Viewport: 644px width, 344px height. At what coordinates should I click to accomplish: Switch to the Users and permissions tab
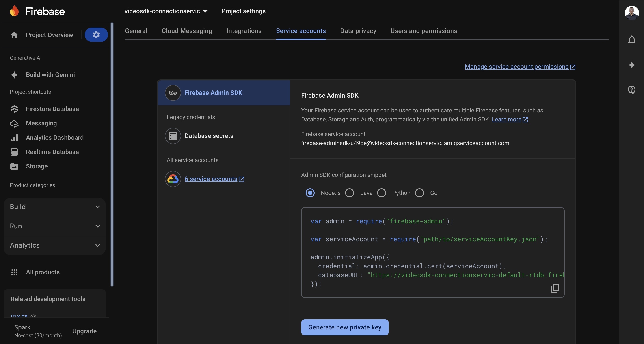[424, 31]
